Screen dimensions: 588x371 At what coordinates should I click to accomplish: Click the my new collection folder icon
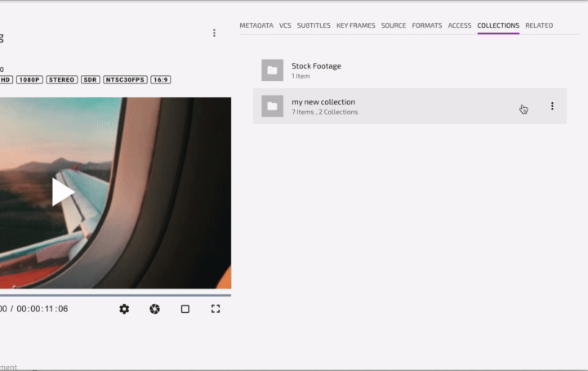[272, 106]
